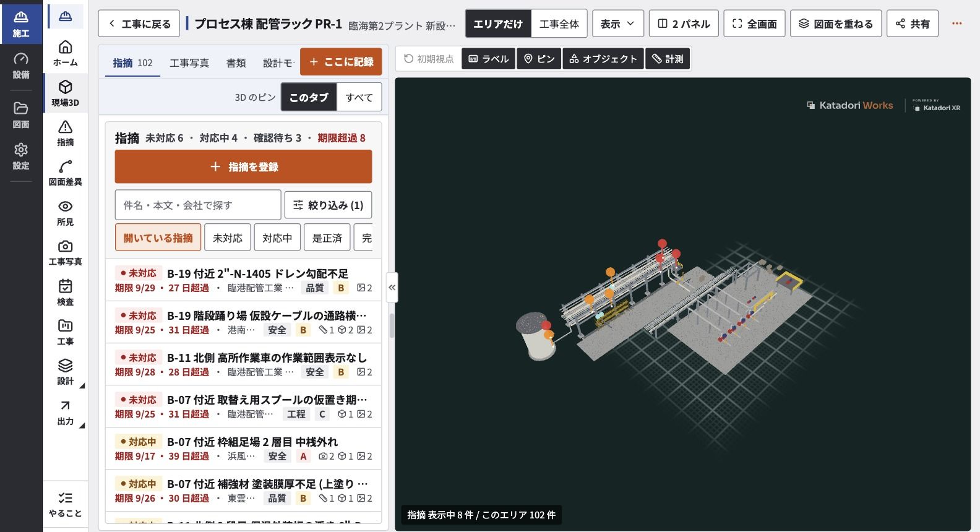The width and height of the screenshot is (980, 532).
Task: Go to ホーム in the sidebar
Action: click(65, 53)
